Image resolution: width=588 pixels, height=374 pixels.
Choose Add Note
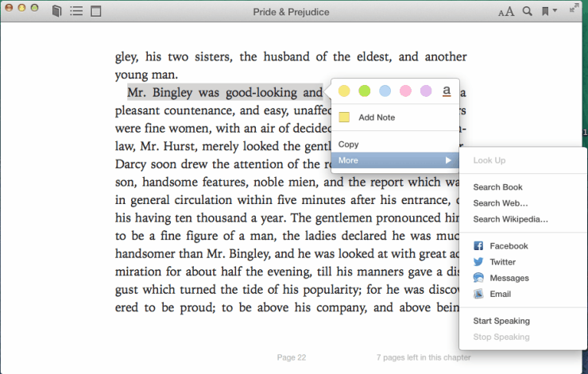click(x=377, y=118)
